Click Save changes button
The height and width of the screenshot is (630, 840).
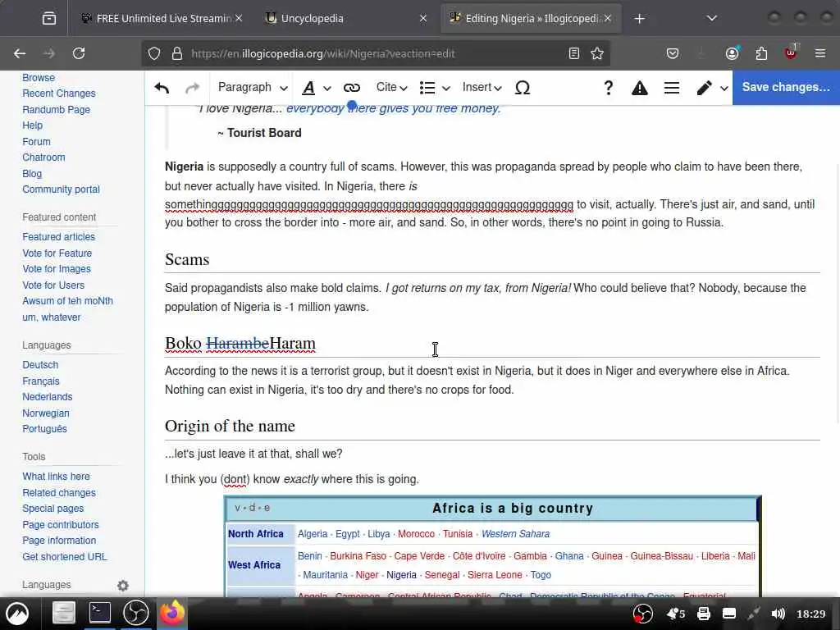(786, 87)
